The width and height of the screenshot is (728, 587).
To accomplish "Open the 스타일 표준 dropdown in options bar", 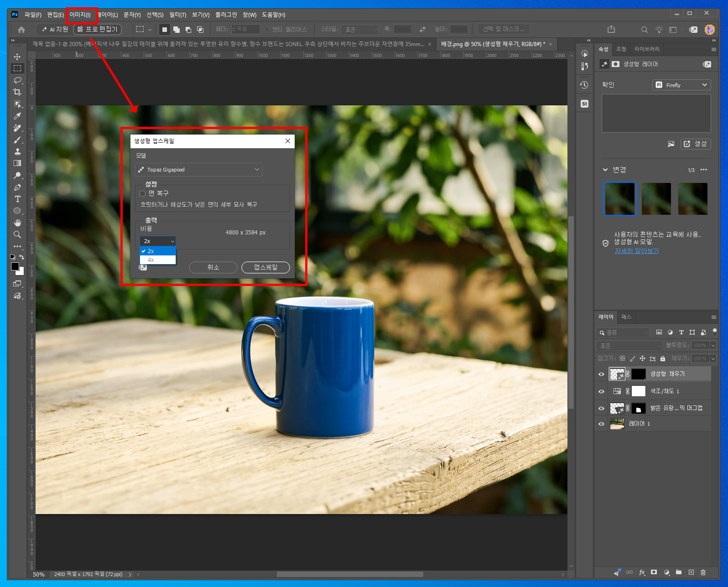I will coord(360,30).
